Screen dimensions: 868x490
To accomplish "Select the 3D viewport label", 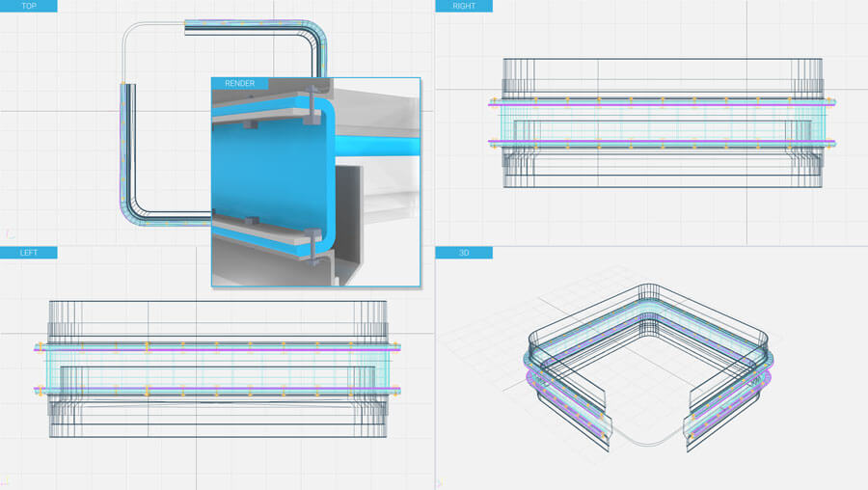I will 464,253.
